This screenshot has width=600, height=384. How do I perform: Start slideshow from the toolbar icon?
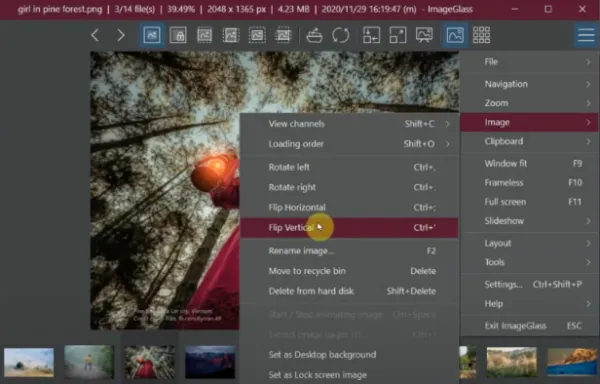[424, 35]
